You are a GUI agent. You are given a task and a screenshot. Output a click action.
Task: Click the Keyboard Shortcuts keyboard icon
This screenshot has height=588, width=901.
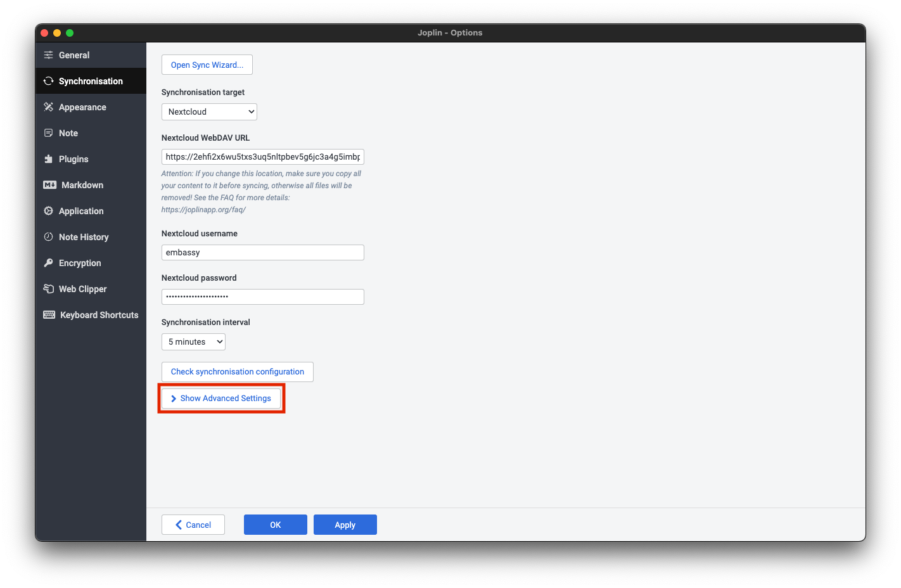49,314
